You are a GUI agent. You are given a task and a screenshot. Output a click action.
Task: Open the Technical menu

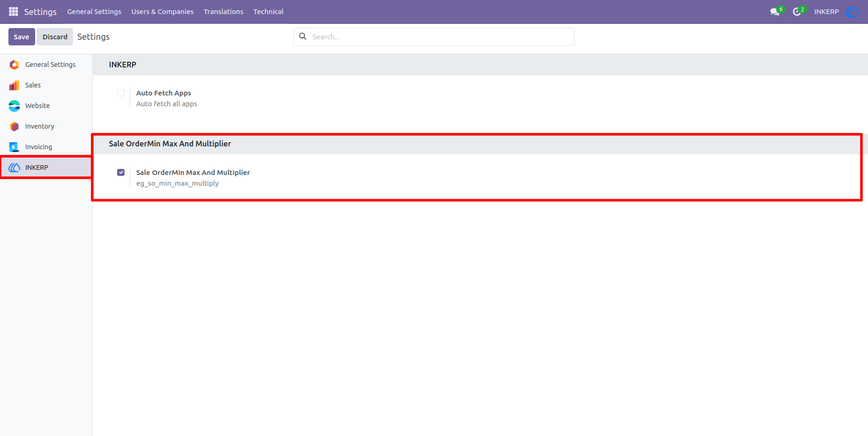point(268,12)
